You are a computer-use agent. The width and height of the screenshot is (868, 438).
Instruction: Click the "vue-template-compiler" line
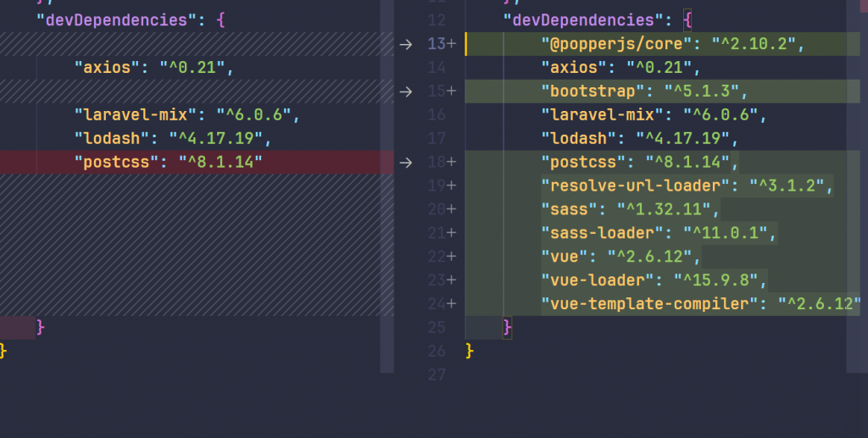coord(701,304)
